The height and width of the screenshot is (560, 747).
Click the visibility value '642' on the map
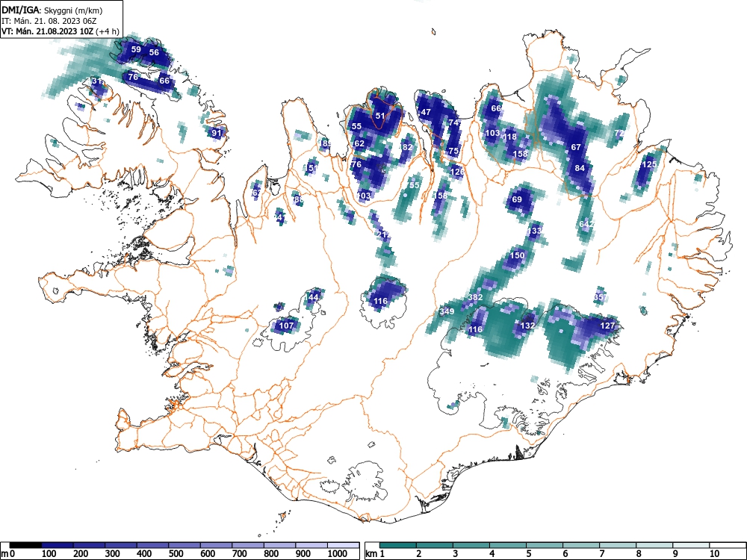tap(587, 224)
